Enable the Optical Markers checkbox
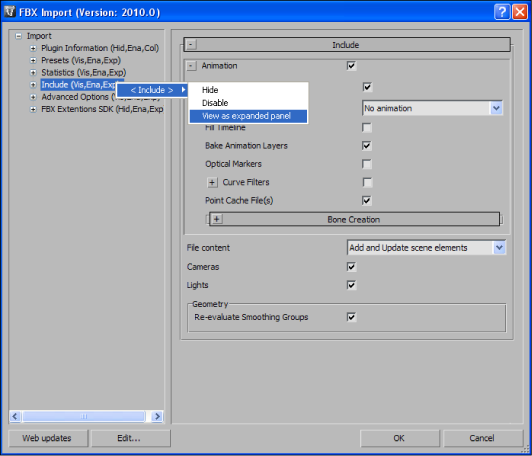The height and width of the screenshot is (456, 532). pyautogui.click(x=367, y=164)
